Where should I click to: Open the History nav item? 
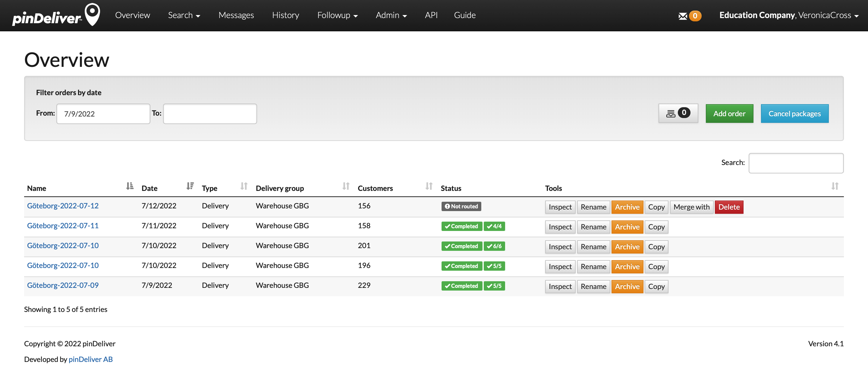click(285, 15)
